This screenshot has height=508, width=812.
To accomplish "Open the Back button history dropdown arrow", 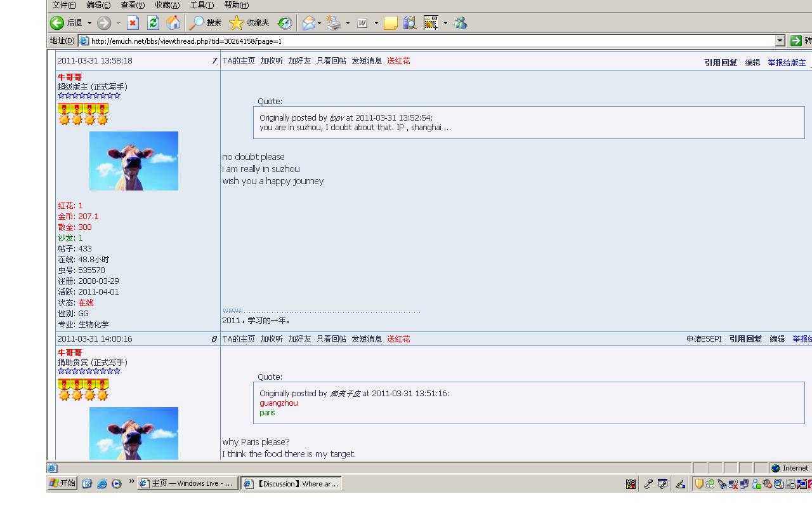I will click(89, 23).
